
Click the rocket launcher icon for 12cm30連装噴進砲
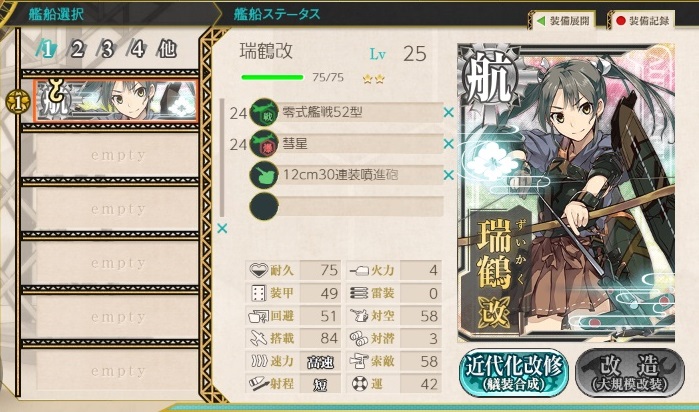[x=264, y=175]
